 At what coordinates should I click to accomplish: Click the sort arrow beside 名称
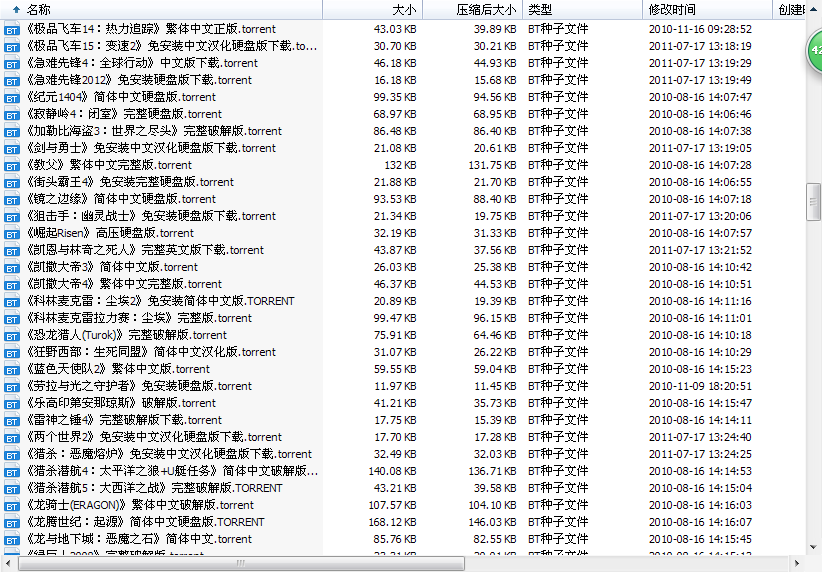pos(16,9)
